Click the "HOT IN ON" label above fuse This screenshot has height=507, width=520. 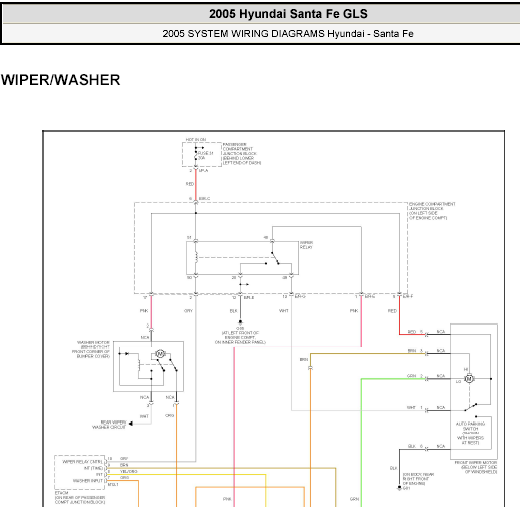click(196, 139)
